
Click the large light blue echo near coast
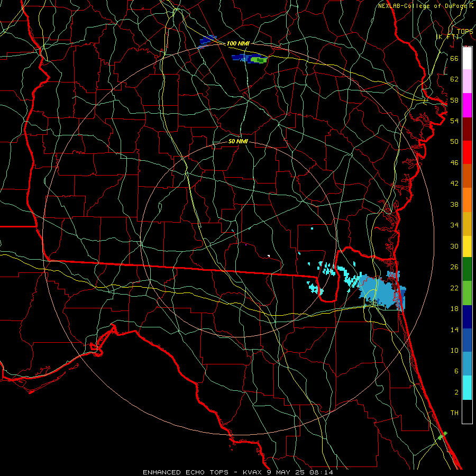(379, 291)
